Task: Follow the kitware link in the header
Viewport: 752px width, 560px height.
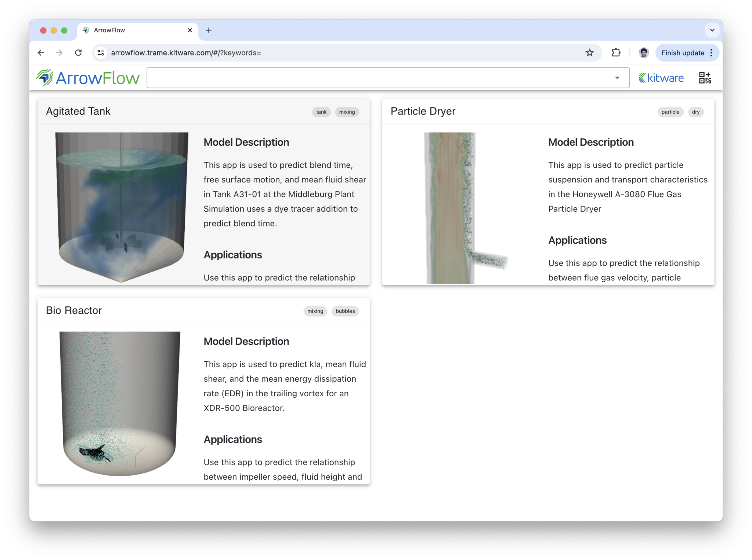Action: [x=661, y=77]
